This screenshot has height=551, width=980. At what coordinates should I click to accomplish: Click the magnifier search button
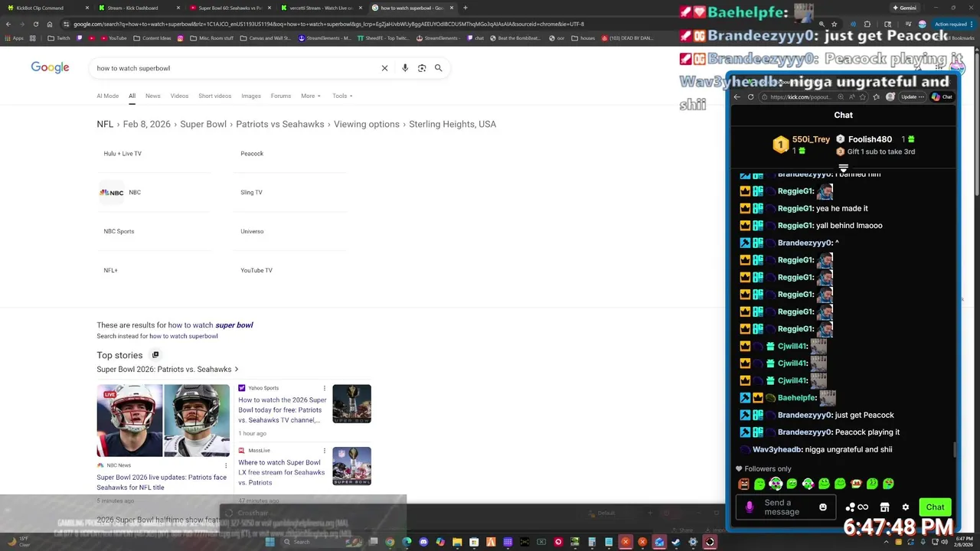point(439,68)
